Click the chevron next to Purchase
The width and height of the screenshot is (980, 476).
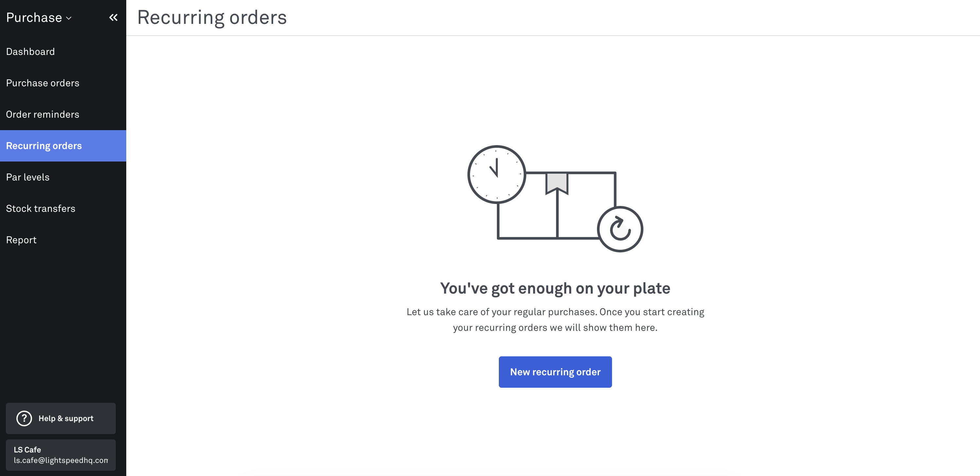pos(69,18)
